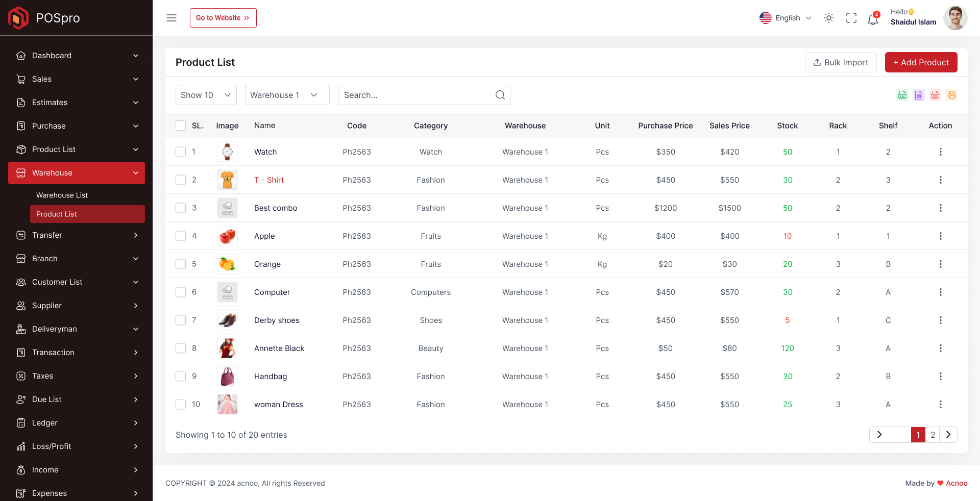This screenshot has width=980, height=501.
Task: Click the orange print icon
Action: tap(951, 95)
